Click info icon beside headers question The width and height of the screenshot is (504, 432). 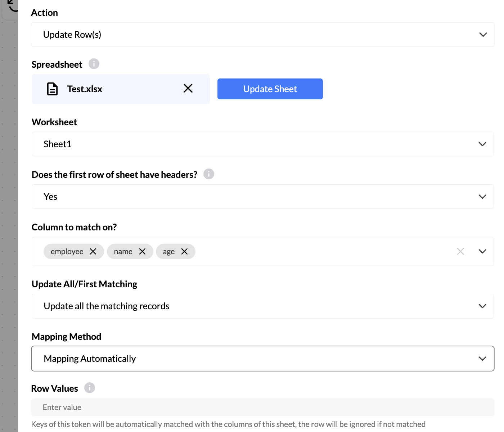208,174
